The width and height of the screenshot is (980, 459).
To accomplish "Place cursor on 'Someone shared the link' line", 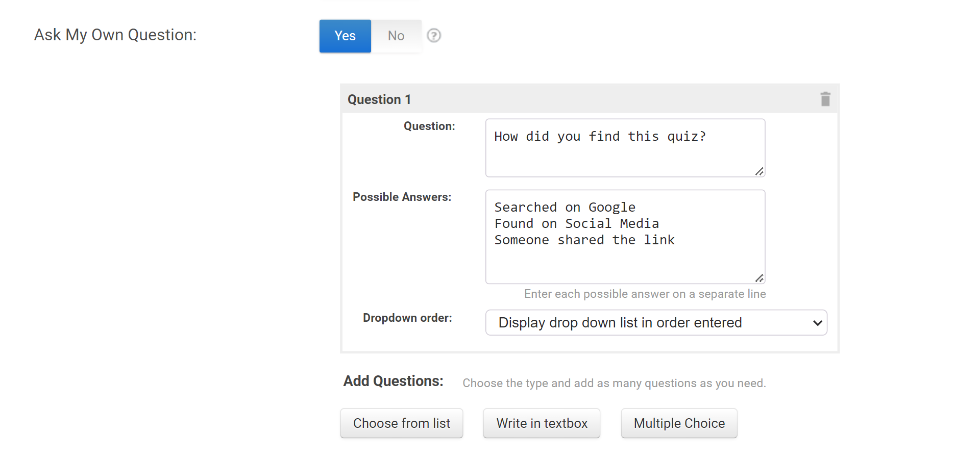I will (x=584, y=240).
